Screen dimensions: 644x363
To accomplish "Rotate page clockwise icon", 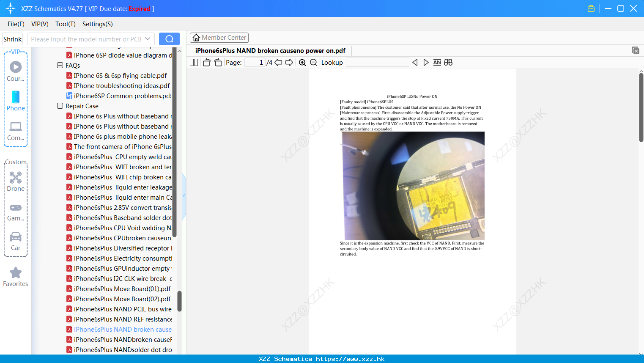I will point(218,62).
